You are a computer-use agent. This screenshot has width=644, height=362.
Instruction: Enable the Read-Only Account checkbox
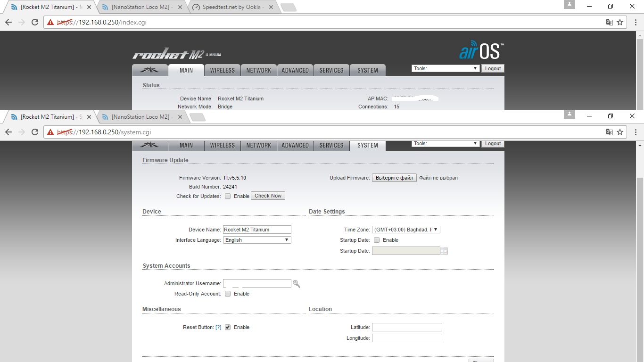click(x=228, y=294)
